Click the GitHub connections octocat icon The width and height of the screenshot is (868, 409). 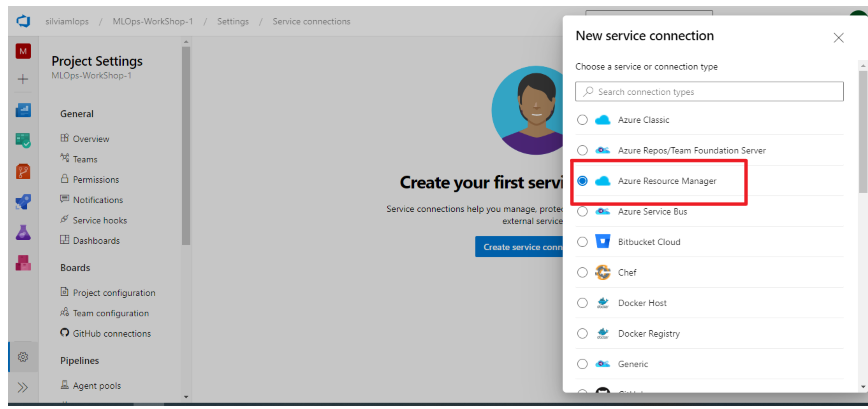[x=64, y=333]
